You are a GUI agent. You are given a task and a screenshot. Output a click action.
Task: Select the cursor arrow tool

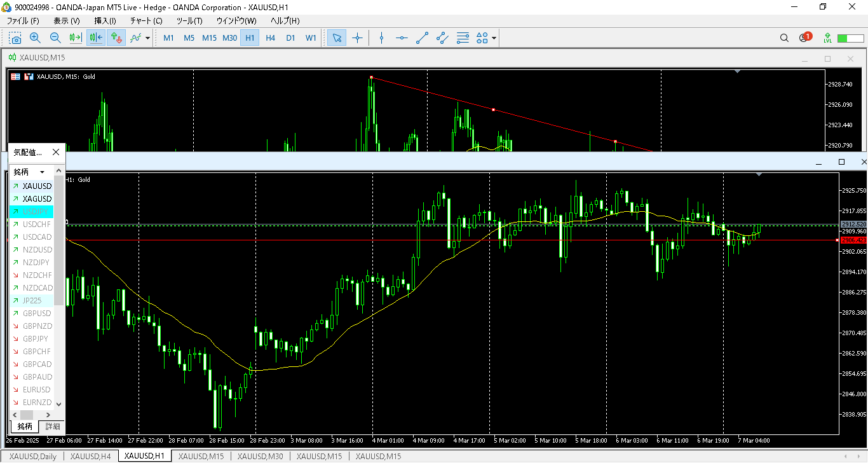pos(337,38)
